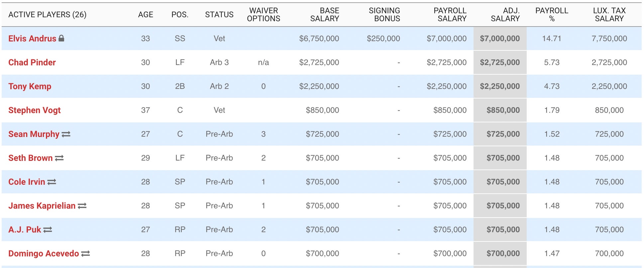Click the lock icon beside Elvis Andrus
Screen dimensions: 644x268
tap(61, 38)
